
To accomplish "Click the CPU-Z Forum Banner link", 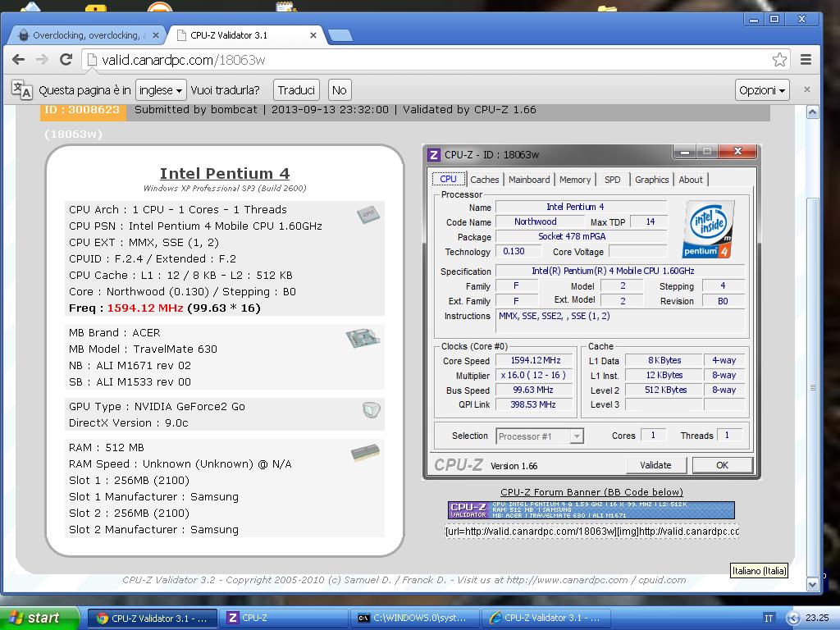I will (591, 492).
